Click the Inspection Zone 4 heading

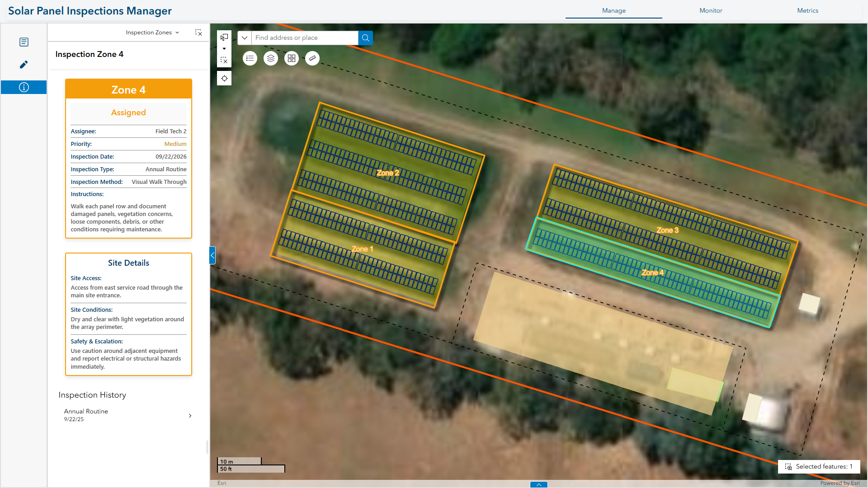pyautogui.click(x=90, y=54)
